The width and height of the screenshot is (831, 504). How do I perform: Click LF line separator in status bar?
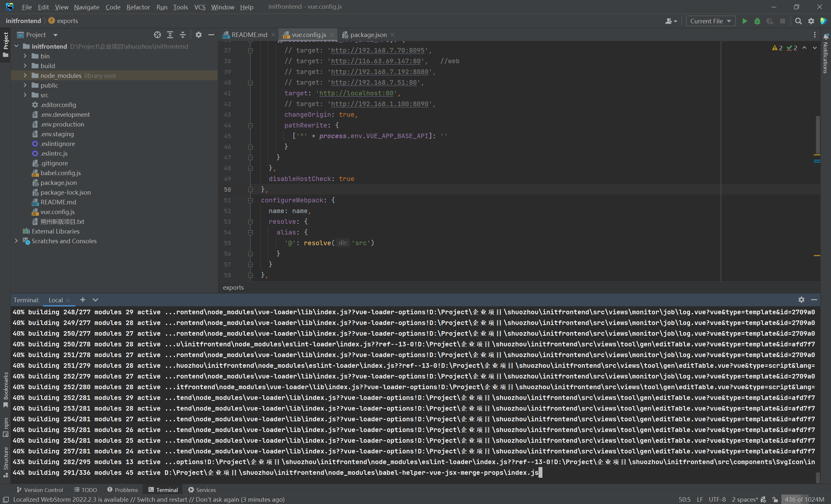point(700,499)
